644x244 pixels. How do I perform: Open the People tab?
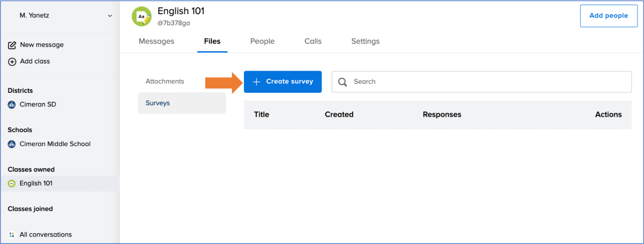point(262,41)
